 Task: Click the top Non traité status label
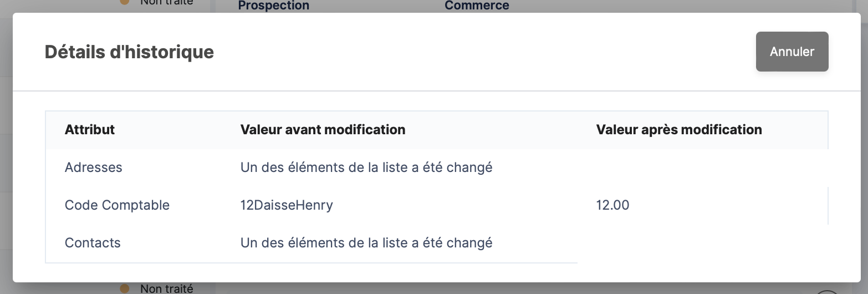pyautogui.click(x=166, y=3)
